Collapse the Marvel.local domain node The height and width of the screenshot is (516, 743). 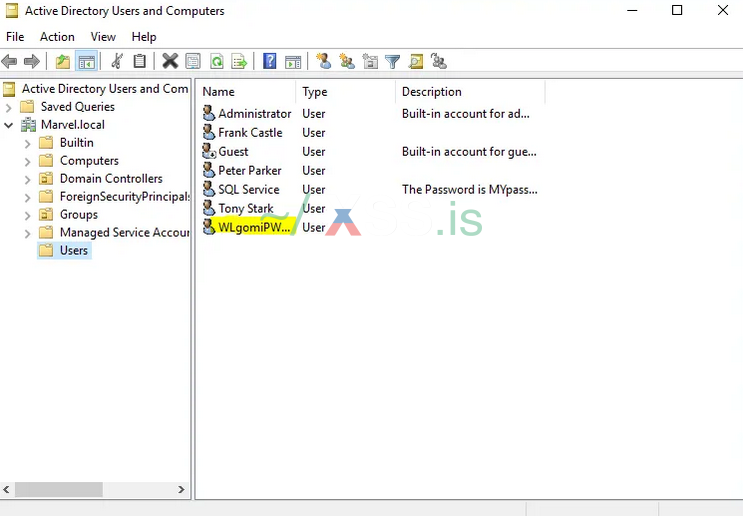pyautogui.click(x=9, y=125)
